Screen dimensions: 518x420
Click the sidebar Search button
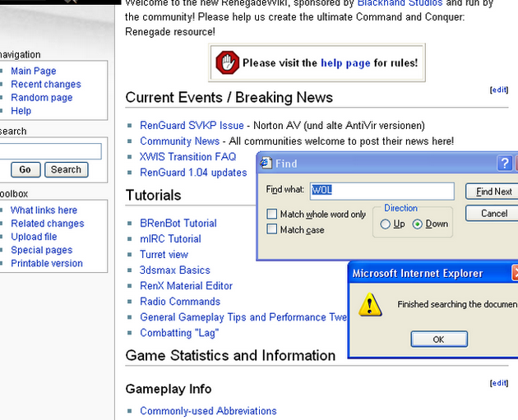coord(66,169)
